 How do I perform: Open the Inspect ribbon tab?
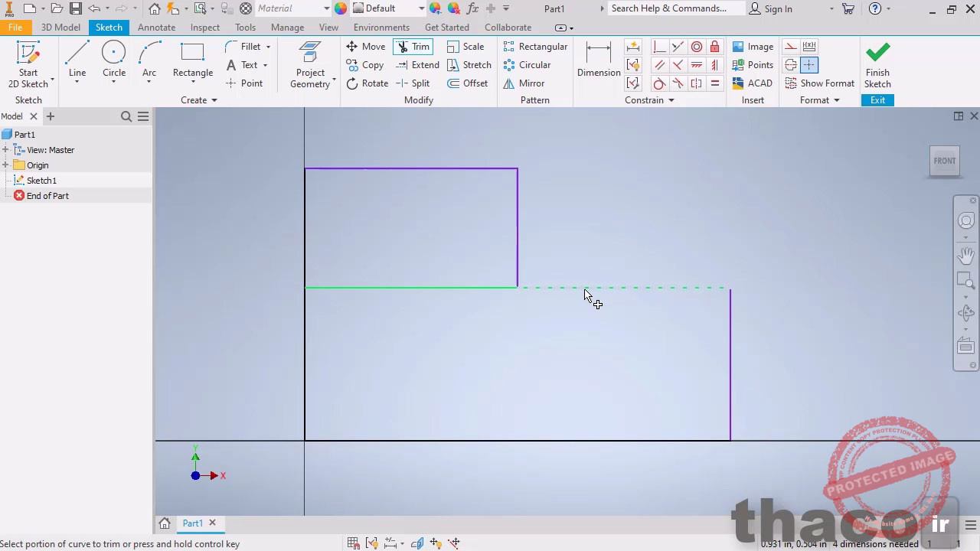click(x=204, y=28)
